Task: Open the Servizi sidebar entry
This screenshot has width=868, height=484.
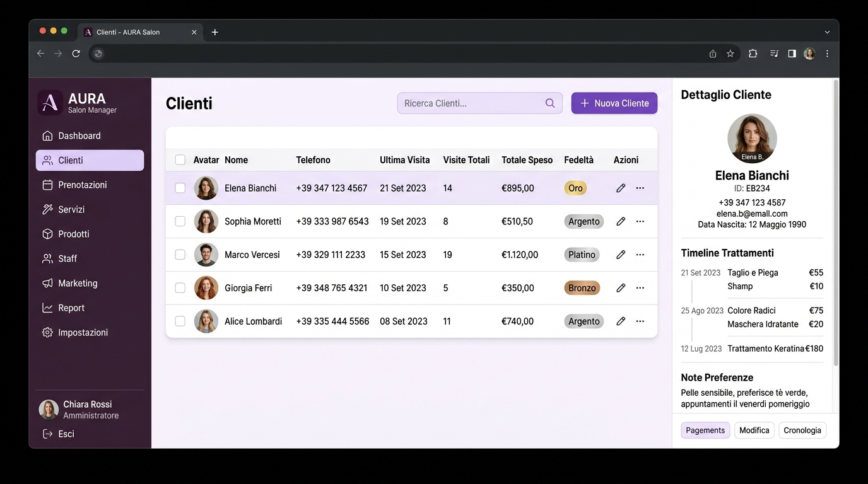Action: [x=90, y=209]
